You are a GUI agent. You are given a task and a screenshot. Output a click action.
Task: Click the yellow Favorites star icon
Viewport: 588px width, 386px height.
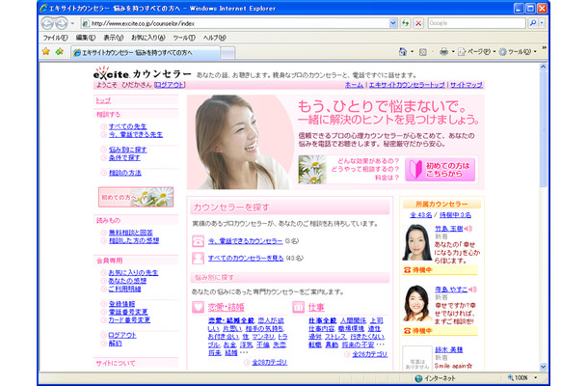pos(46,51)
